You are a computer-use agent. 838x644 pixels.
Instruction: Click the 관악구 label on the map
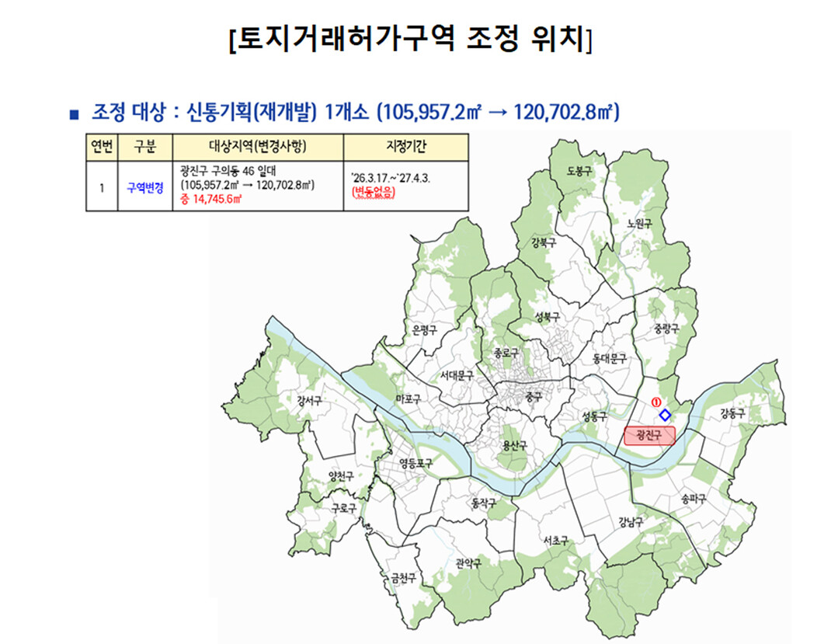[x=468, y=562]
